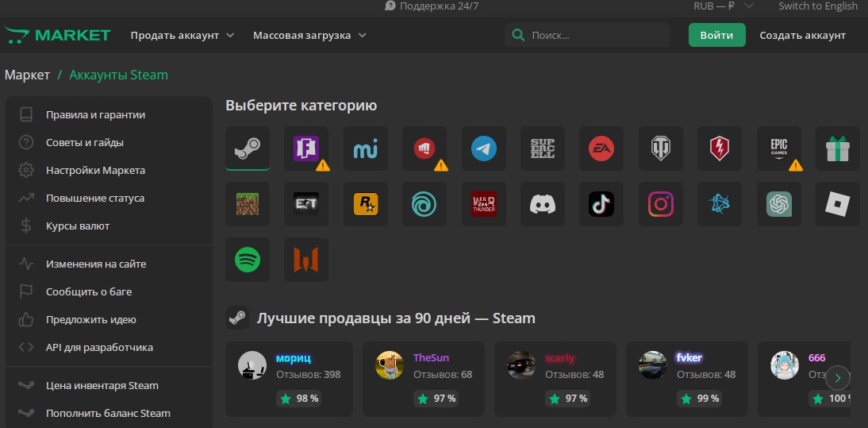This screenshot has width=868, height=428.
Task: Select the Telegram category icon
Action: (483, 148)
